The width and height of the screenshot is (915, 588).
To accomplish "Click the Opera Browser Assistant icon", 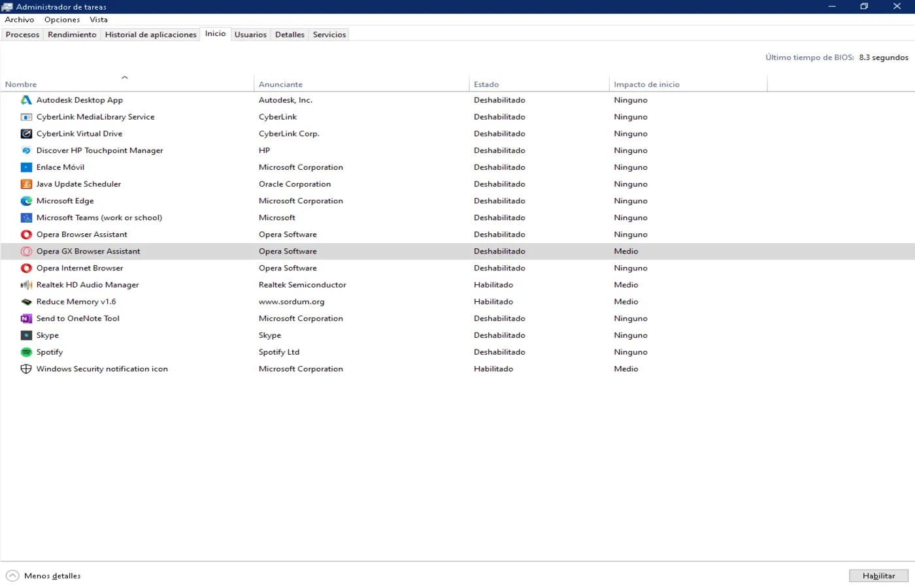I will pyautogui.click(x=26, y=235).
